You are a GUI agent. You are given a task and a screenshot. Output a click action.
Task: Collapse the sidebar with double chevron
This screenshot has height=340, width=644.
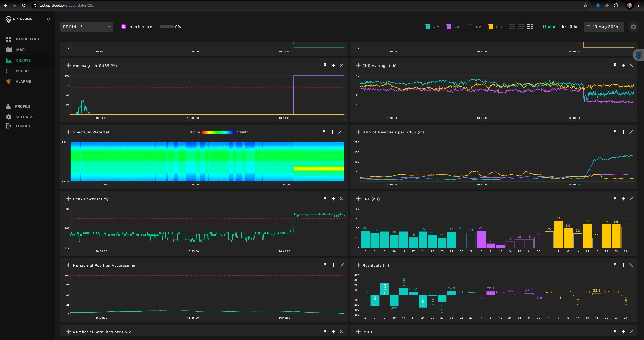(49, 19)
